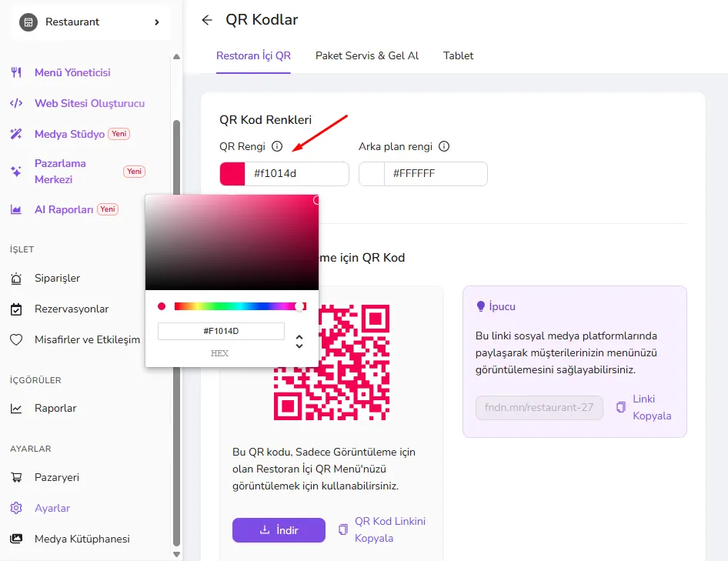Click the Rezervasyonlar calendar icon
728x561 pixels.
(16, 309)
